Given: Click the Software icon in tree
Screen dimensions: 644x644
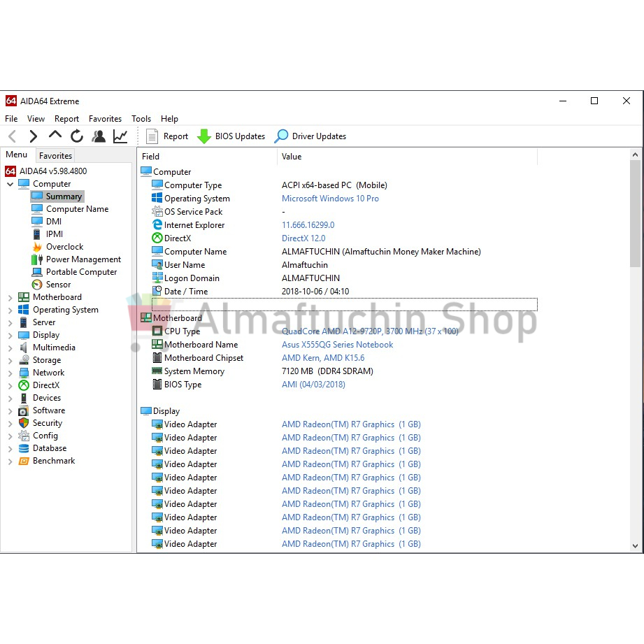Looking at the screenshot, I should [24, 410].
